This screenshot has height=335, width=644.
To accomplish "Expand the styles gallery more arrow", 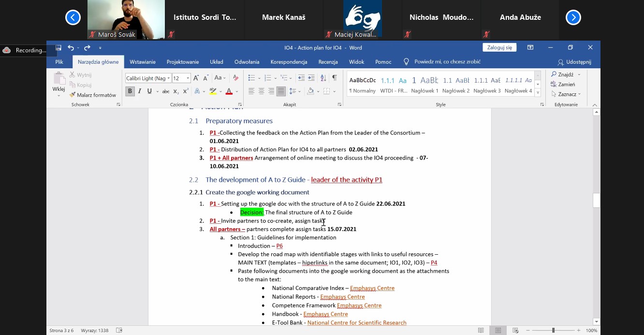I will [538, 91].
